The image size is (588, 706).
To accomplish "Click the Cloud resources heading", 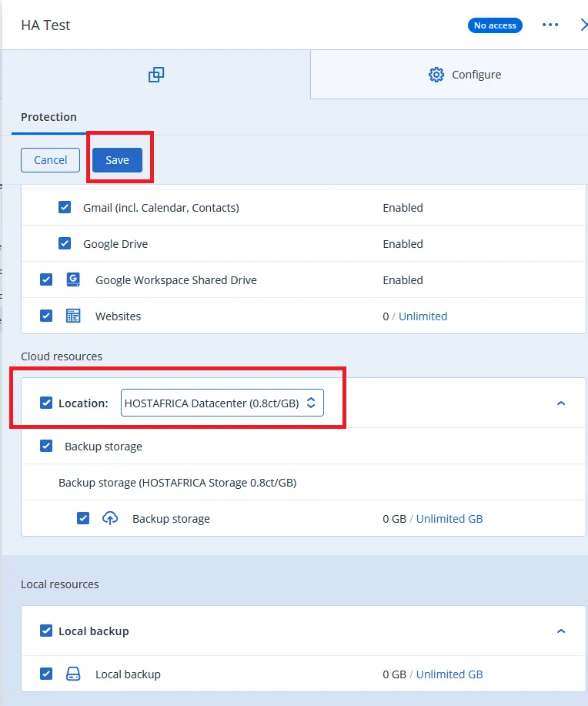I will [x=62, y=356].
